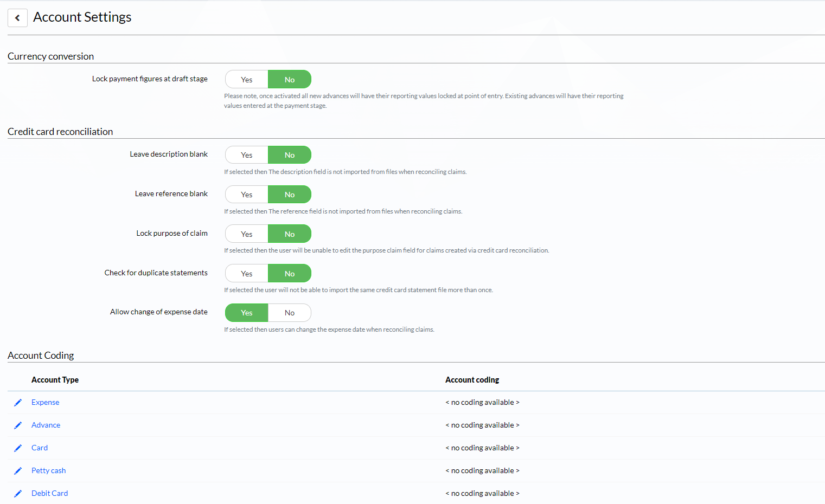Click help text about description field not imported
825x504 pixels.
(346, 172)
